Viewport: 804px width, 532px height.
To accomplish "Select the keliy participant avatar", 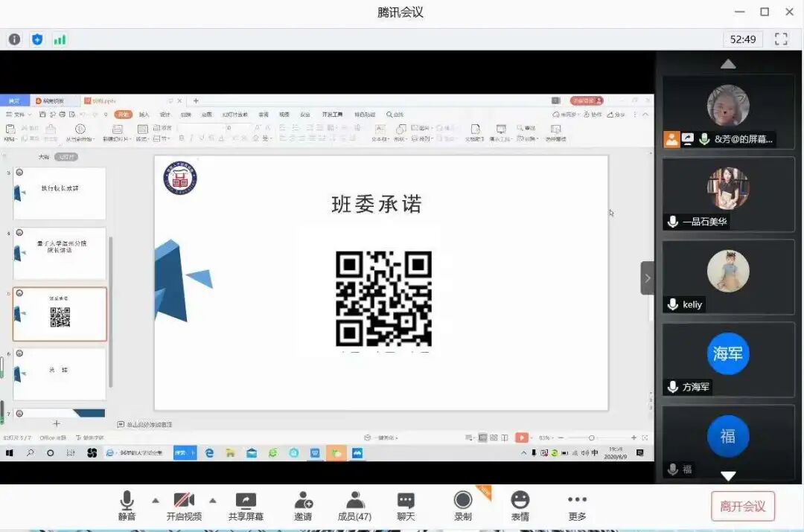I will click(728, 271).
